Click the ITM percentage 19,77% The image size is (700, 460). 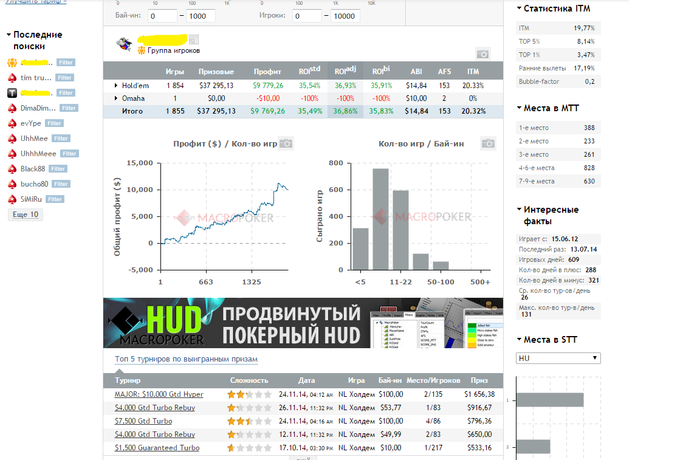[x=584, y=28]
